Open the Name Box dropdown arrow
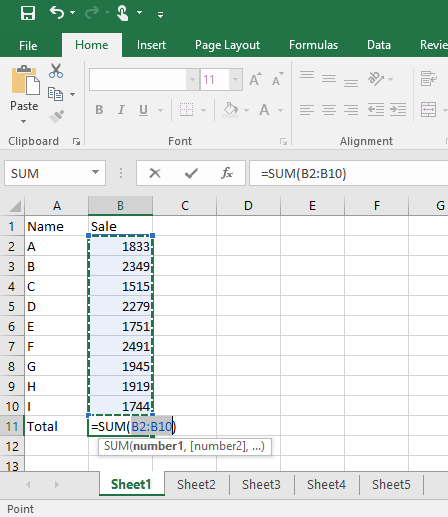The width and height of the screenshot is (448, 517). click(95, 172)
